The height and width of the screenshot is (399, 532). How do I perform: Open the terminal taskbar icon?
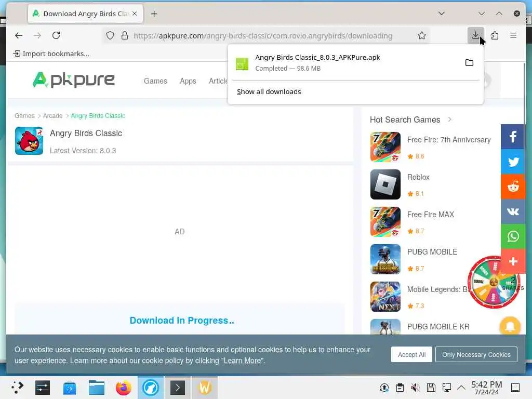178,388
